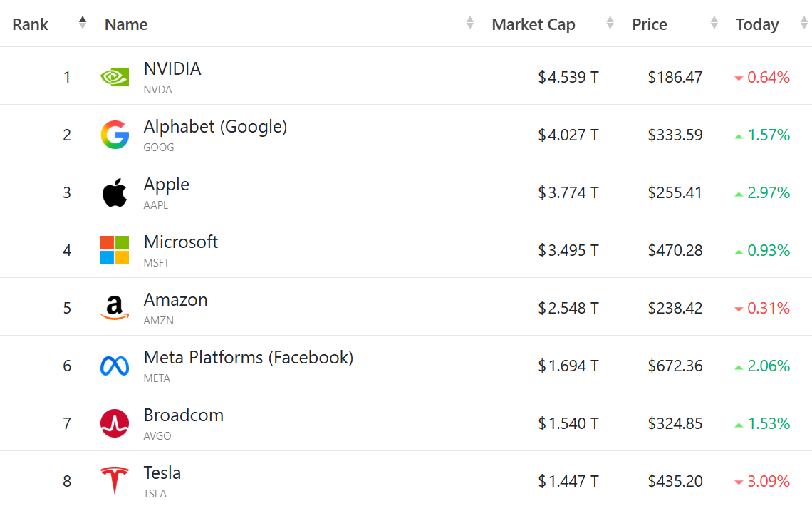Sort table by Rank column arrows
This screenshot has height=506, width=812.
click(x=83, y=23)
